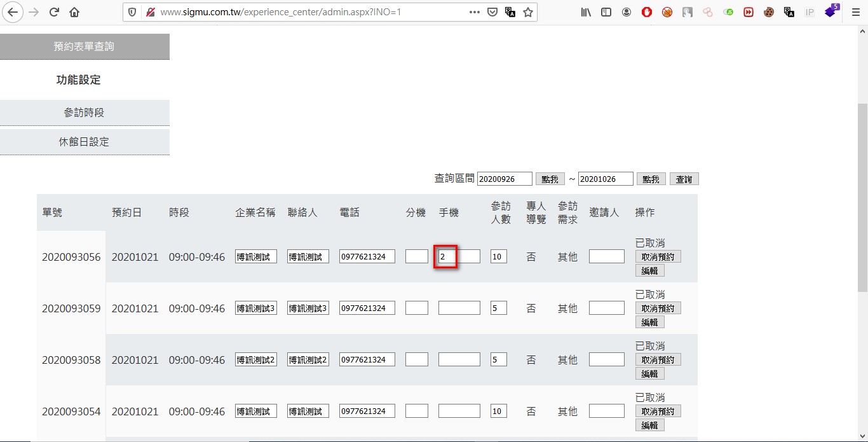Save the page to Pocket
This screenshot has width=868, height=442.
click(x=492, y=12)
